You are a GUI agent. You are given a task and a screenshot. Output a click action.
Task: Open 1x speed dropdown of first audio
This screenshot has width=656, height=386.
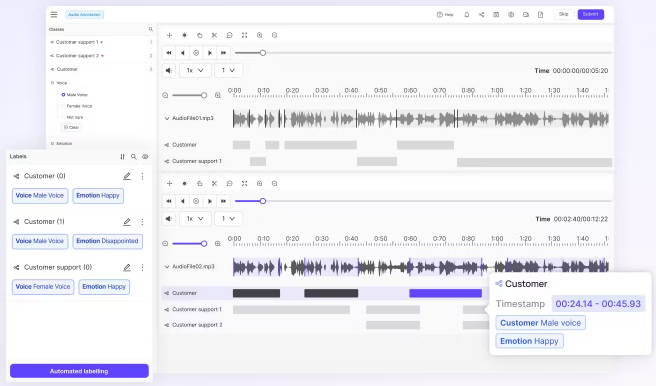(195, 71)
